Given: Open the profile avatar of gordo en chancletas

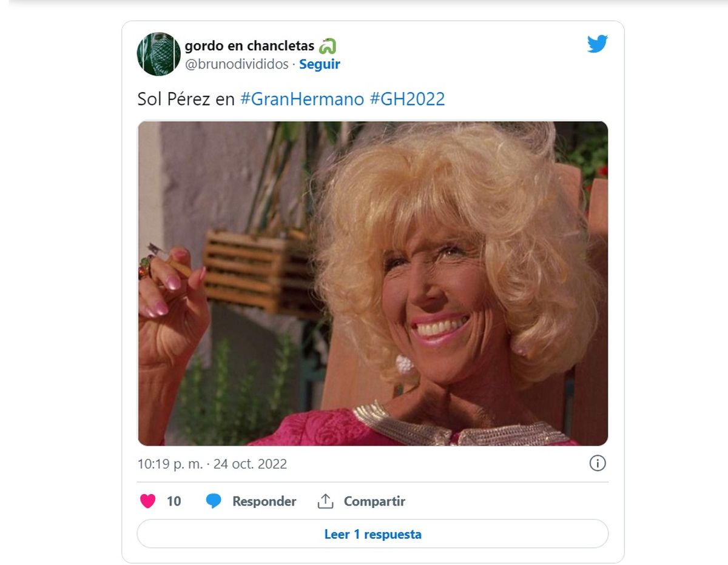Looking at the screenshot, I should pyautogui.click(x=158, y=54).
